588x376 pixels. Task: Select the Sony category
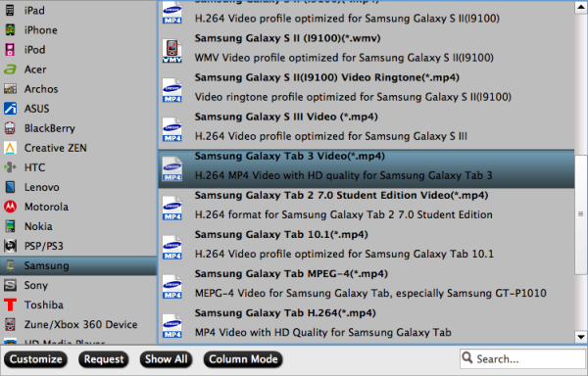(x=78, y=285)
